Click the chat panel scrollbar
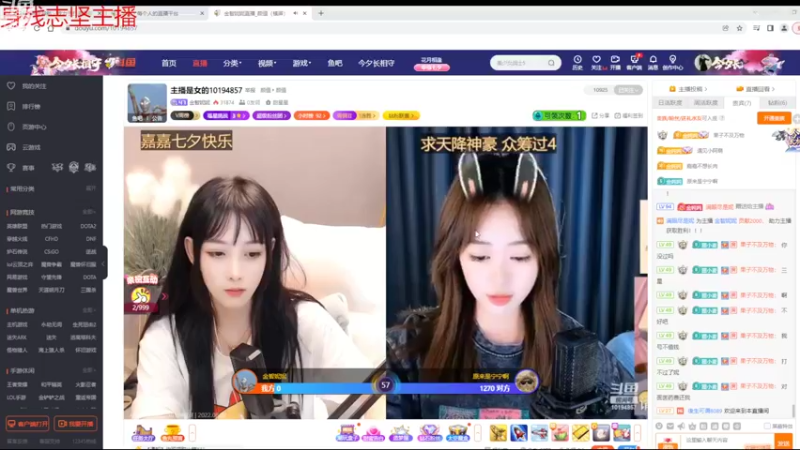The image size is (800, 450). [793, 410]
